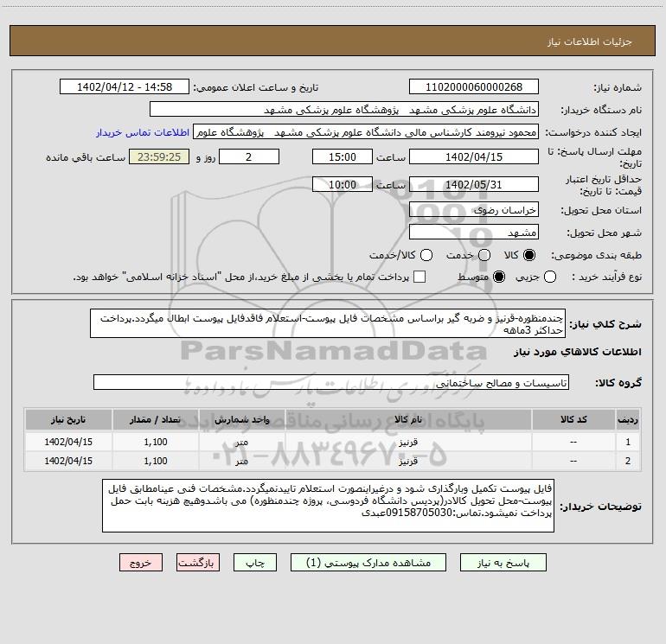666x644 pixels.
Task: Click the delivery province field خراسان رضوی
Action: (474, 210)
